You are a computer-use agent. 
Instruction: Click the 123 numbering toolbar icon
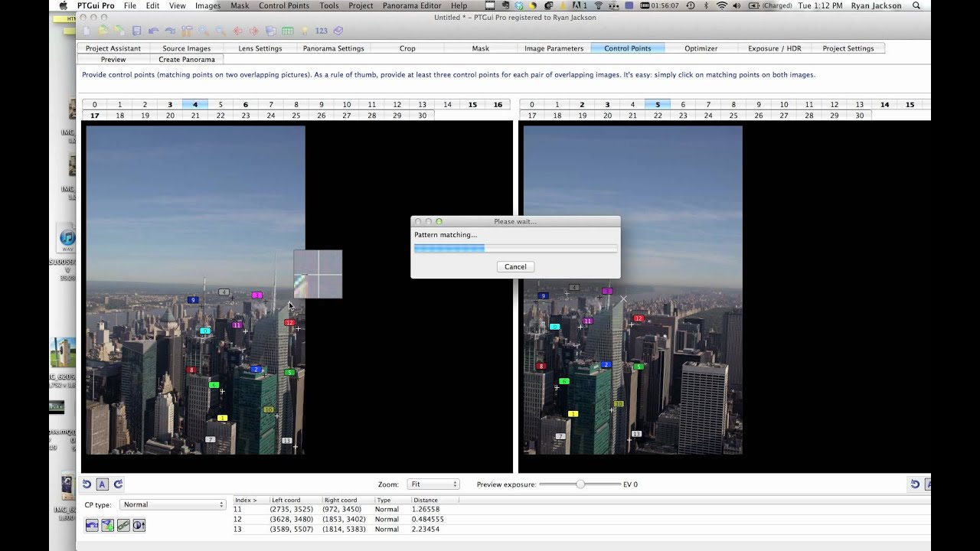pos(322,31)
